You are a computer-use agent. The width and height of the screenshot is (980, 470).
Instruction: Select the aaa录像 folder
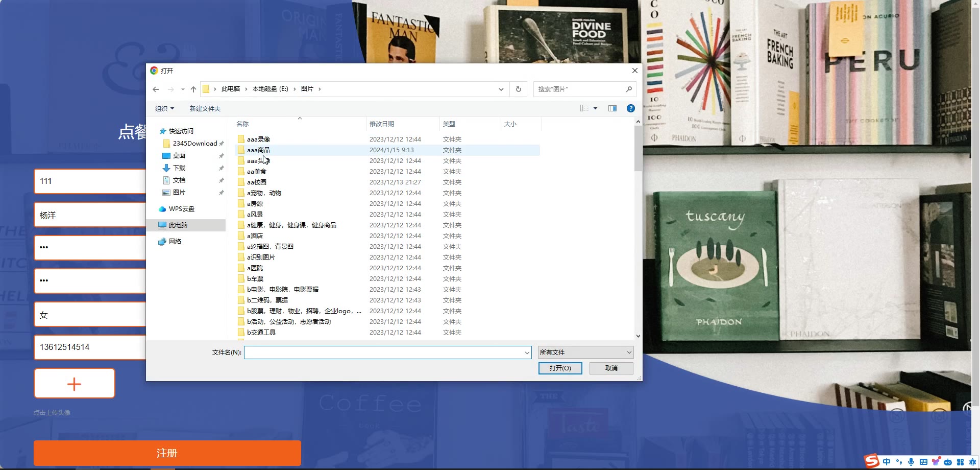pyautogui.click(x=387, y=139)
